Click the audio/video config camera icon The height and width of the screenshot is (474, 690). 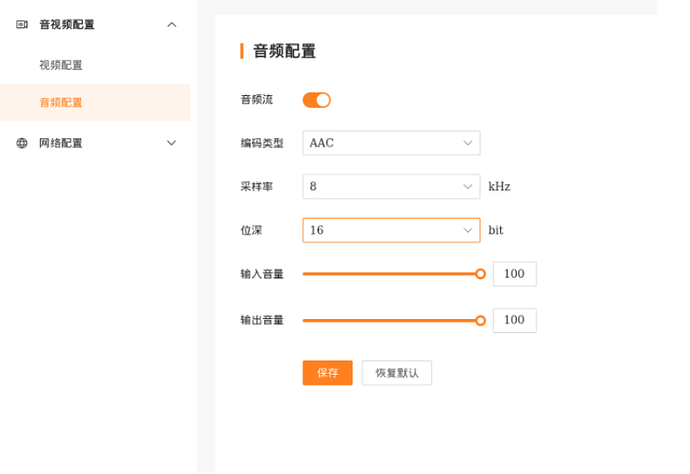click(22, 24)
